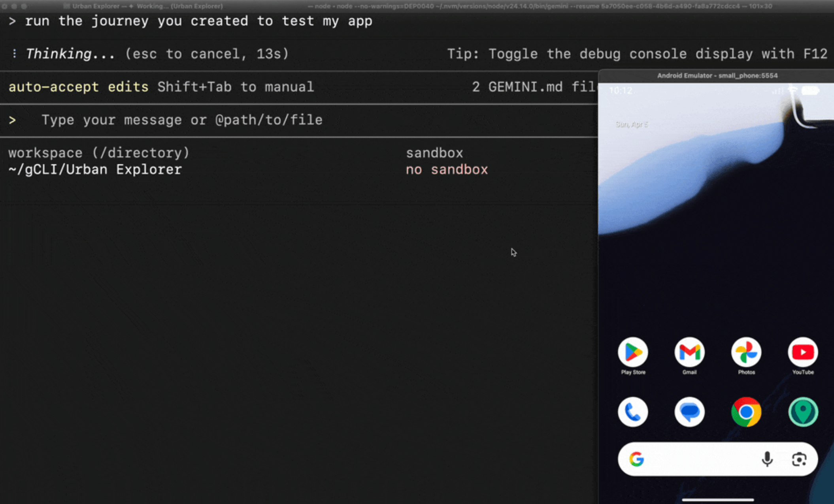
Task: Click the Android Emulator title bar
Action: click(x=717, y=75)
